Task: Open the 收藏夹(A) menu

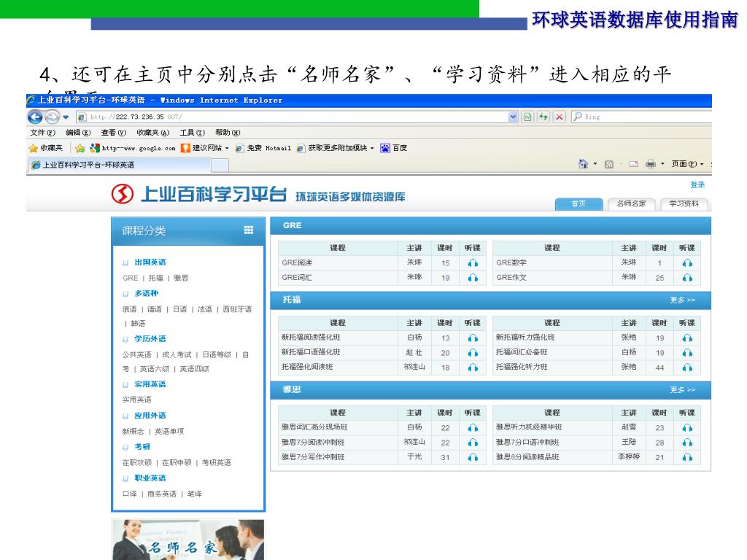Action: pyautogui.click(x=153, y=133)
